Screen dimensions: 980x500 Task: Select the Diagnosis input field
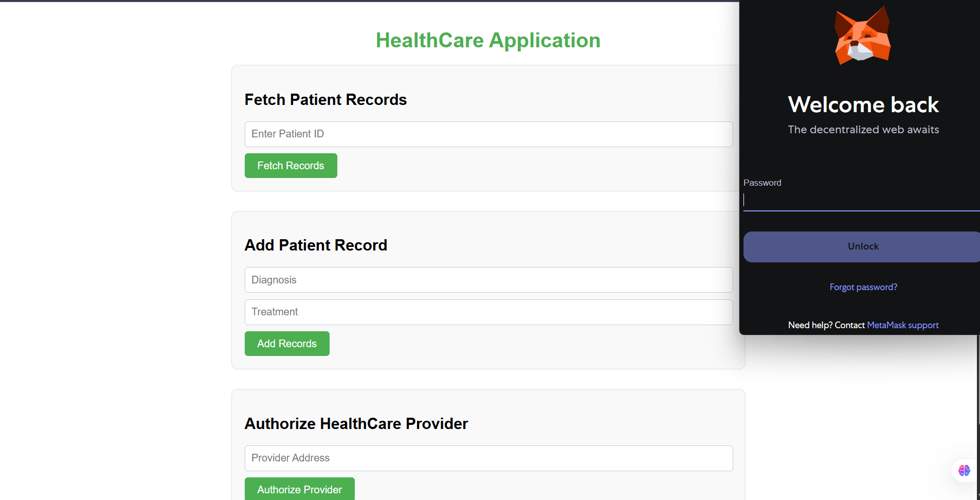click(488, 280)
